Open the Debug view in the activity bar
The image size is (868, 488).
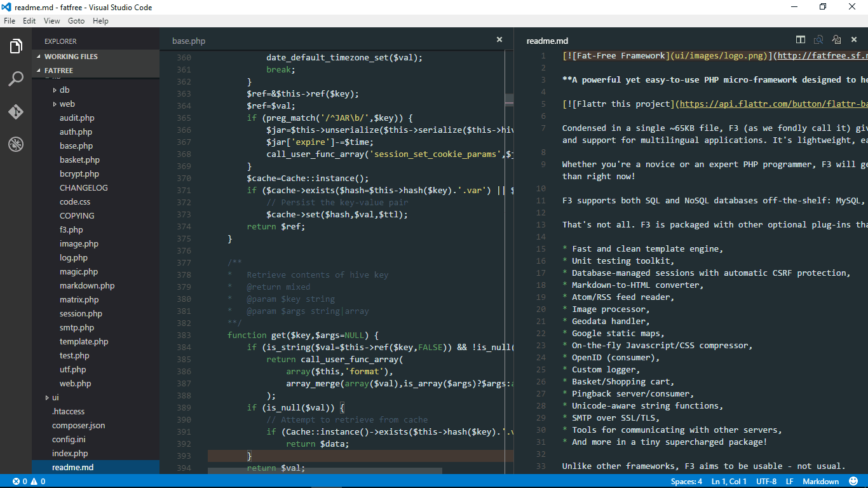[x=16, y=144]
